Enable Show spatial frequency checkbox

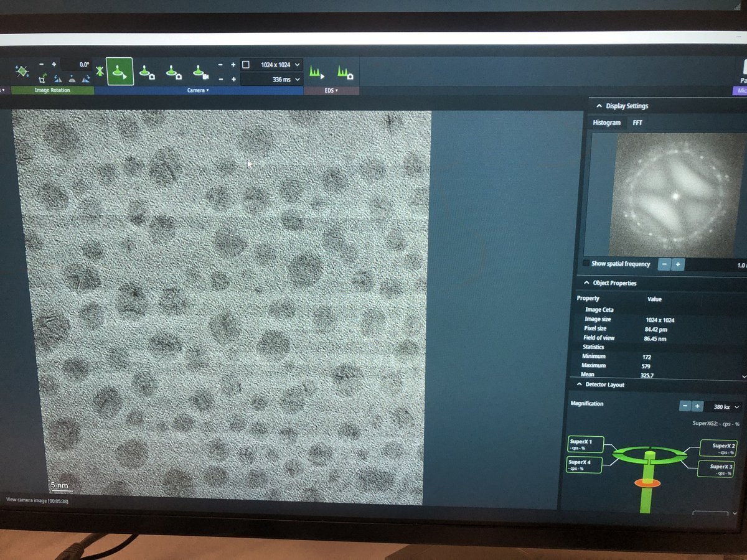coord(586,264)
